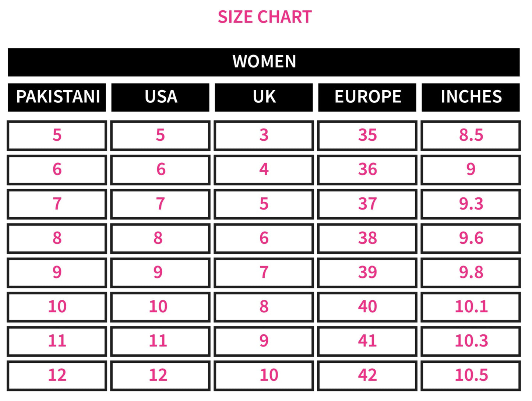
Task: Click the USA column header
Action: [x=160, y=97]
